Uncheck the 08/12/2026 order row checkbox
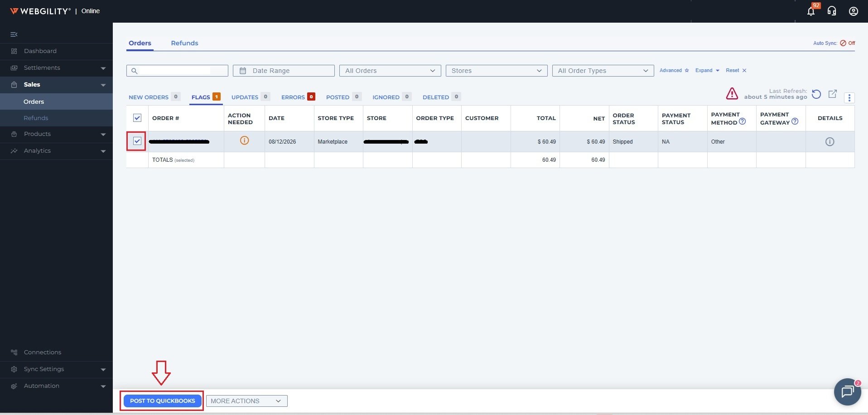Screen dimensions: 868x415 tap(137, 141)
